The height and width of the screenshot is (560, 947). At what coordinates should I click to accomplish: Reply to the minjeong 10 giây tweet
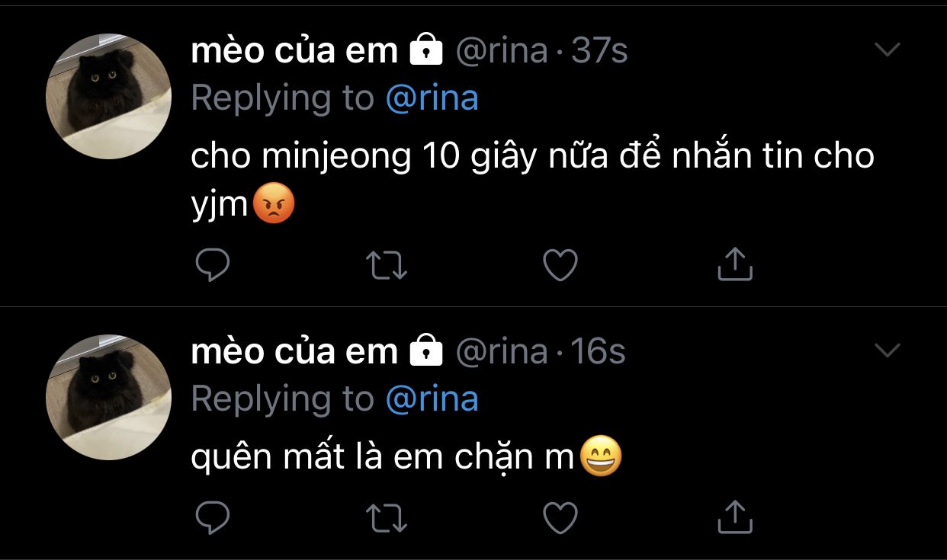[213, 264]
